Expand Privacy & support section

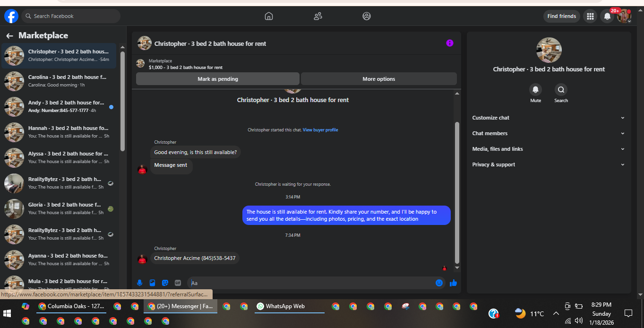(548, 164)
